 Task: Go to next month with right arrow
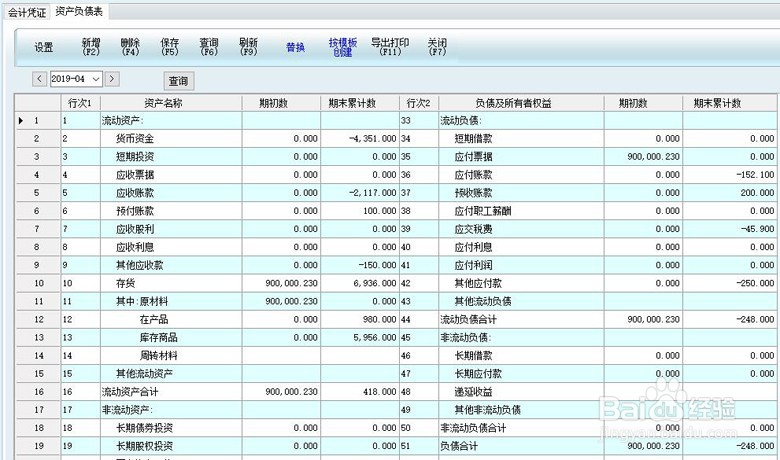point(112,79)
